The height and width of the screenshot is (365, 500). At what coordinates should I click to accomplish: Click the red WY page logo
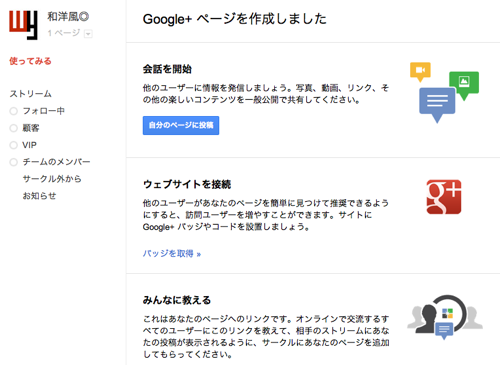point(23,25)
